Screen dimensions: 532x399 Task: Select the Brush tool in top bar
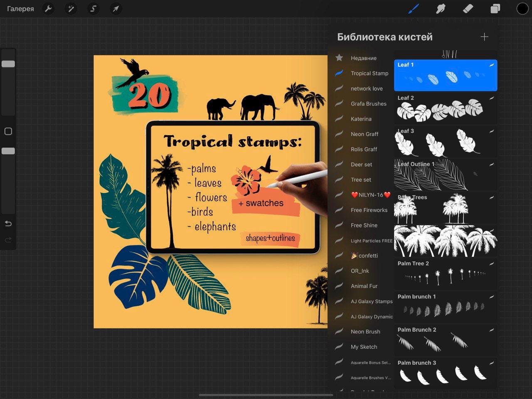point(414,8)
